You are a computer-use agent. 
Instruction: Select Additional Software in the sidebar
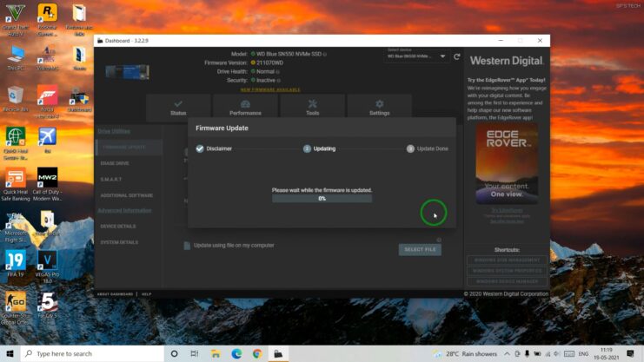coord(129,195)
